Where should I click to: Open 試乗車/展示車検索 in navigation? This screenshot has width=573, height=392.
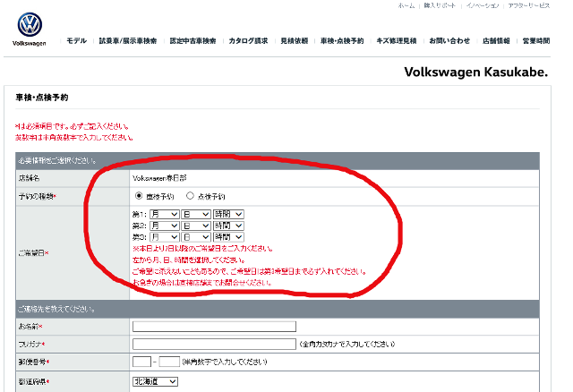[128, 40]
